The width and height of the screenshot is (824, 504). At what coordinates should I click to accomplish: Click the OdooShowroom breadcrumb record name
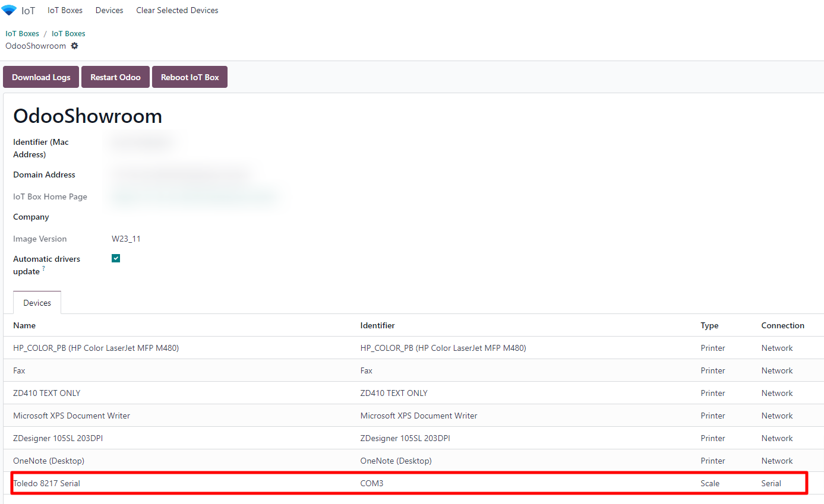[x=36, y=46]
